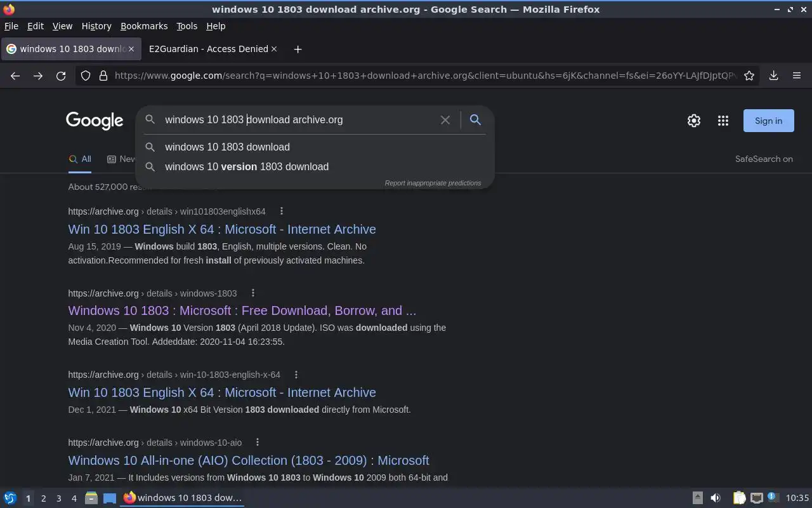Open options for win-10-1803-english-x-64 result
Viewport: 812px width, 508px height.
[296, 374]
